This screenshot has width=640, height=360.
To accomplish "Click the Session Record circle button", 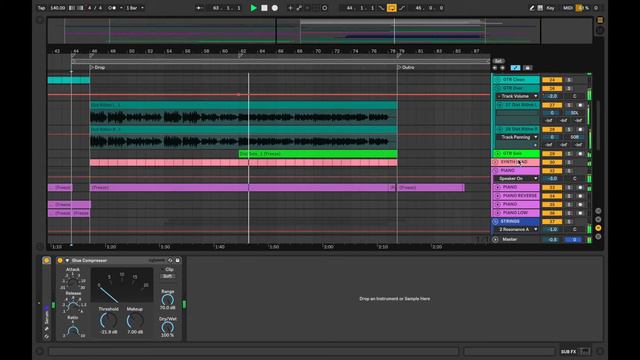I will coord(324,8).
